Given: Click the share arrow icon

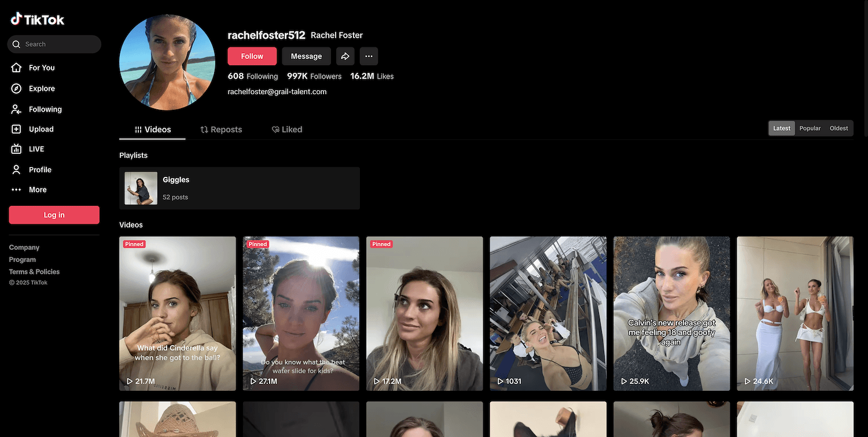Looking at the screenshot, I should [x=345, y=56].
